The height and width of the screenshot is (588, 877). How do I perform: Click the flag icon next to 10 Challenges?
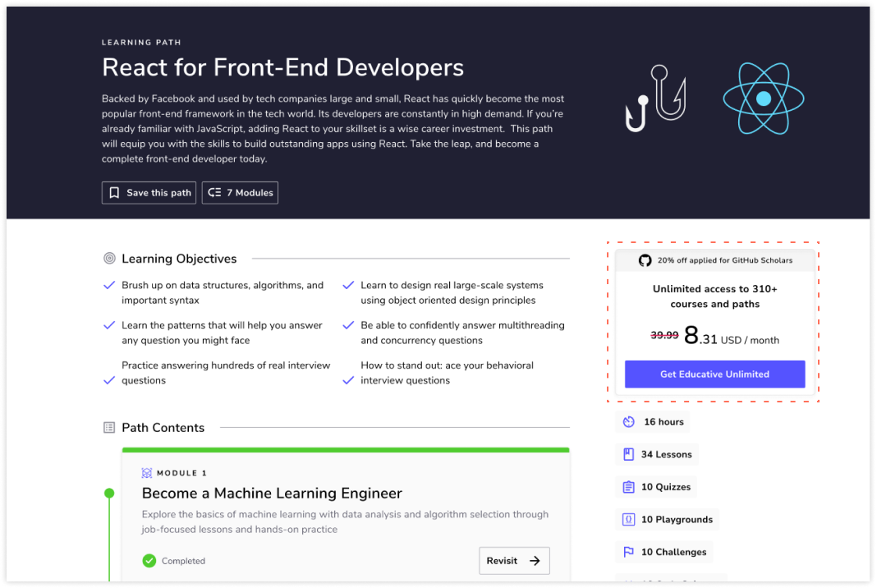(629, 552)
